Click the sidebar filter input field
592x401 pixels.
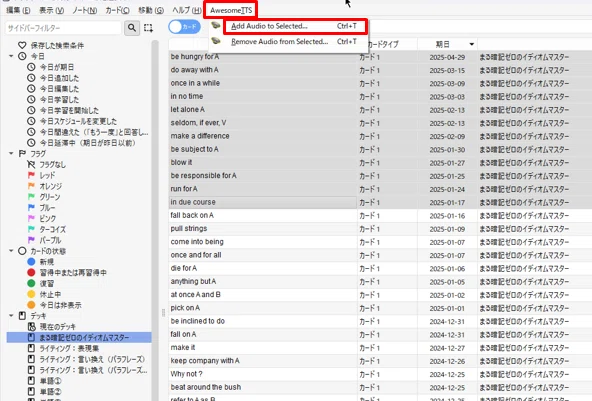[x=63, y=28]
